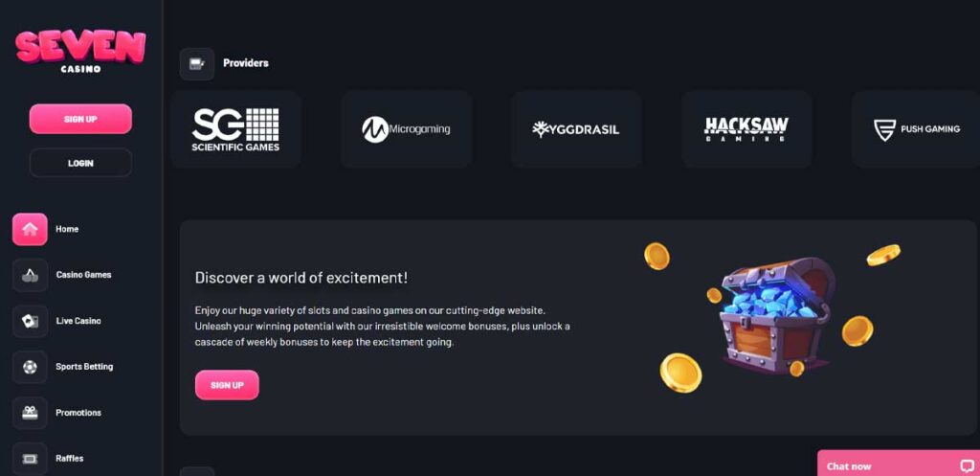Image resolution: width=980 pixels, height=476 pixels.
Task: Open the Sports Betting ball icon
Action: [x=30, y=367]
